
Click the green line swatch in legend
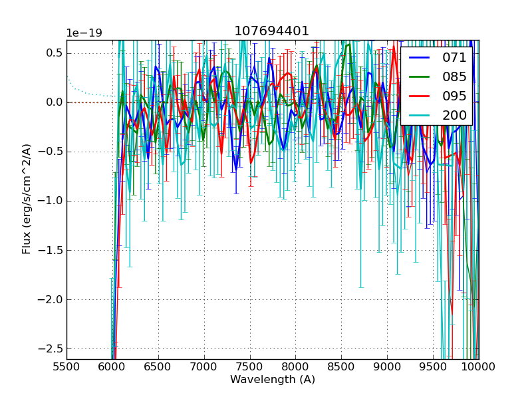tap(420, 77)
